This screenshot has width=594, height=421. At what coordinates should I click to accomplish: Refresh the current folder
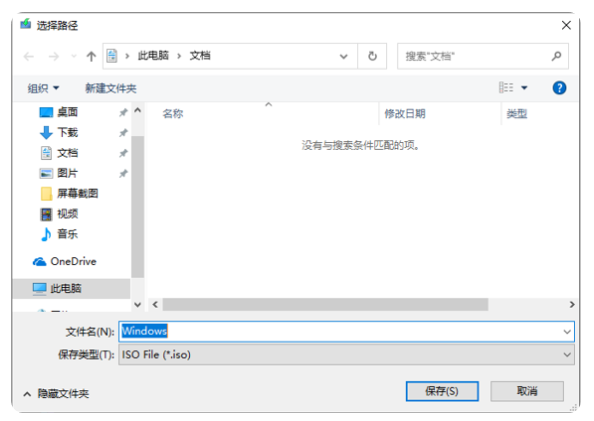pyautogui.click(x=372, y=56)
